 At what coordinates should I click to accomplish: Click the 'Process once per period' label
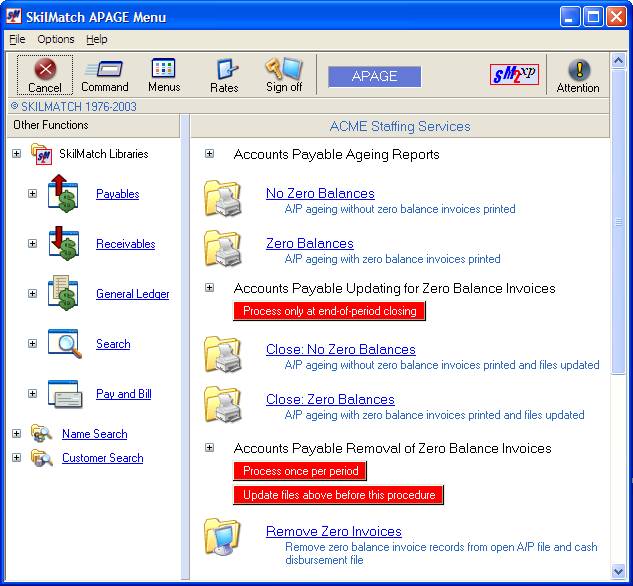[300, 471]
